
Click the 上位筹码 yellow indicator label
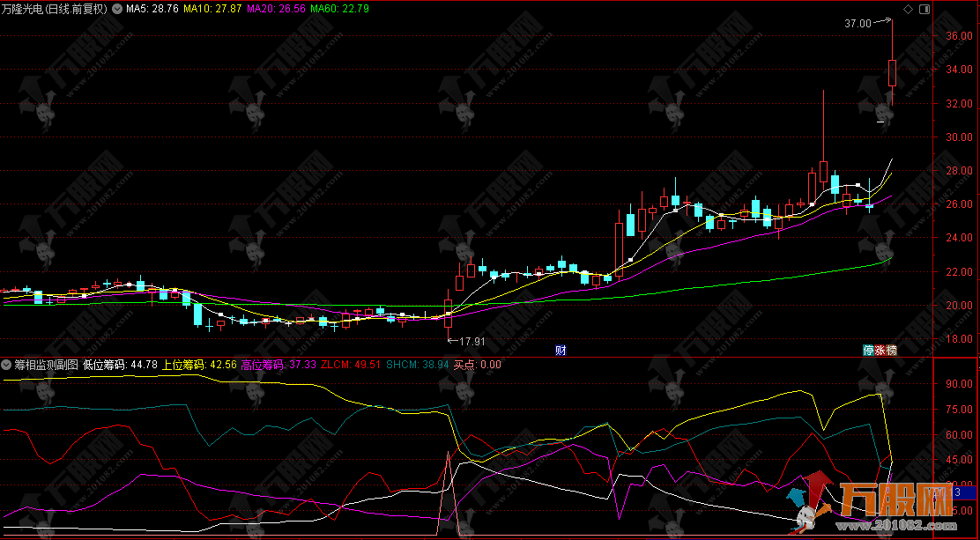(198, 364)
